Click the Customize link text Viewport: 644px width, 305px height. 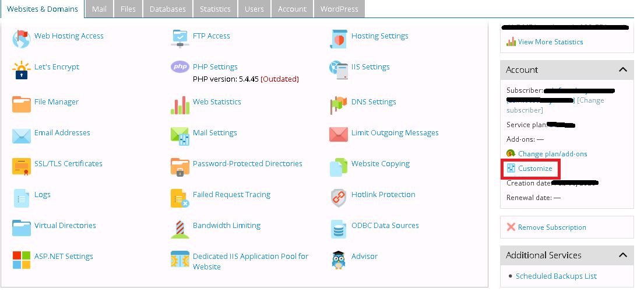pyautogui.click(x=535, y=168)
